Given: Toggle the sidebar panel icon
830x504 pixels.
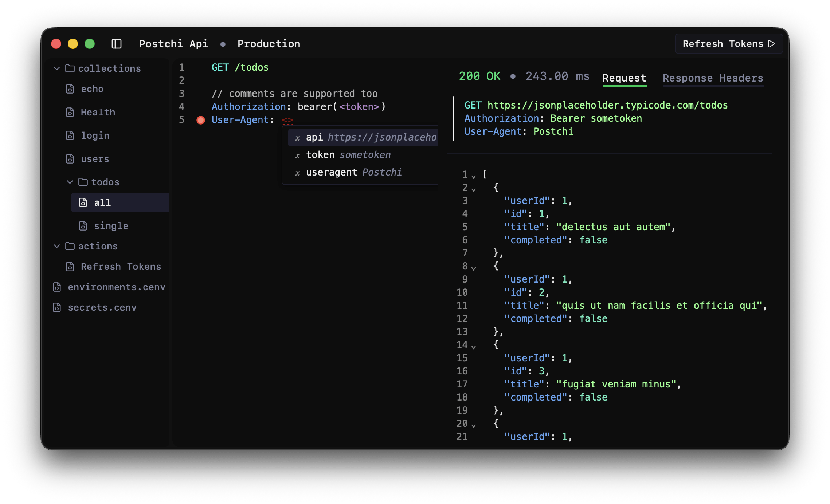Looking at the screenshot, I should pyautogui.click(x=116, y=44).
